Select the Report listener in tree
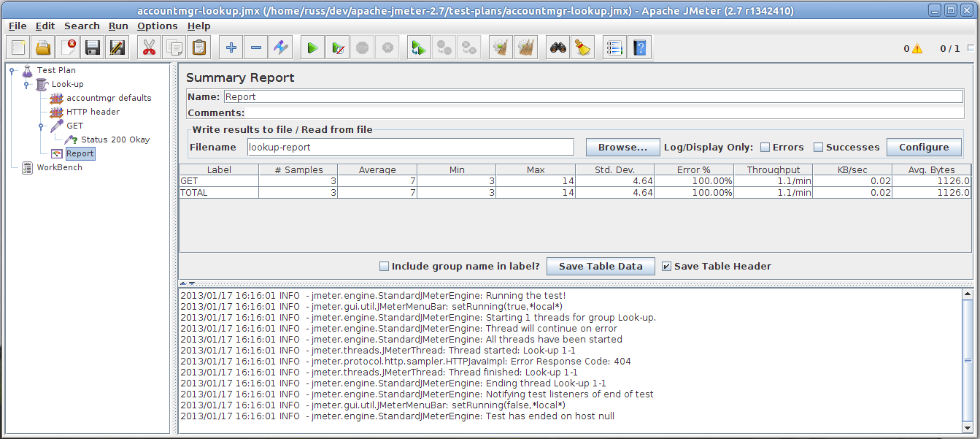The height and width of the screenshot is (439, 980). coord(80,154)
